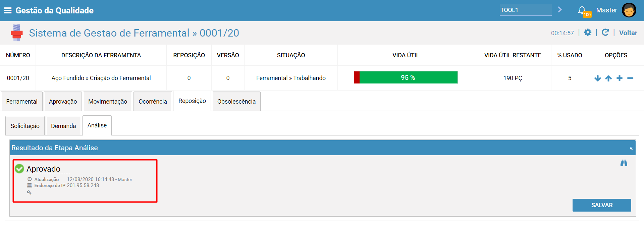The image size is (644, 227).
Task: Click the up arrow option icon
Action: (608, 78)
